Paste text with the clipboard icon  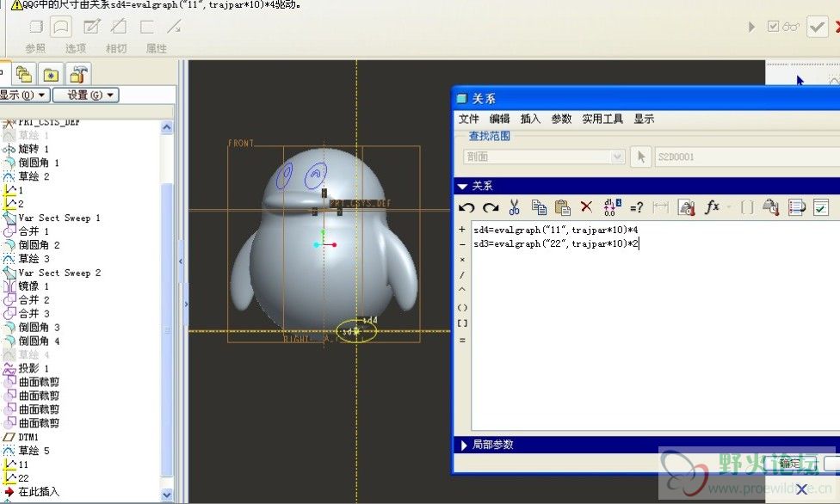[563, 207]
